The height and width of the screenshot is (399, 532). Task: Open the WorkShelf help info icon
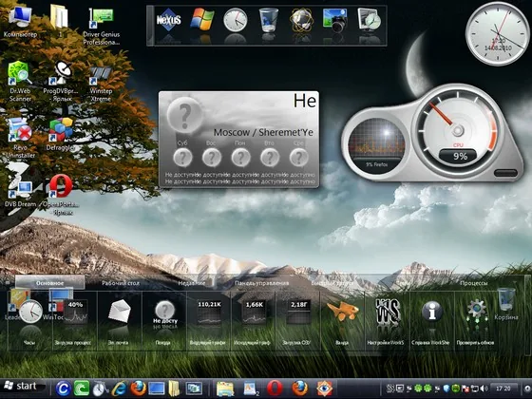point(432,312)
